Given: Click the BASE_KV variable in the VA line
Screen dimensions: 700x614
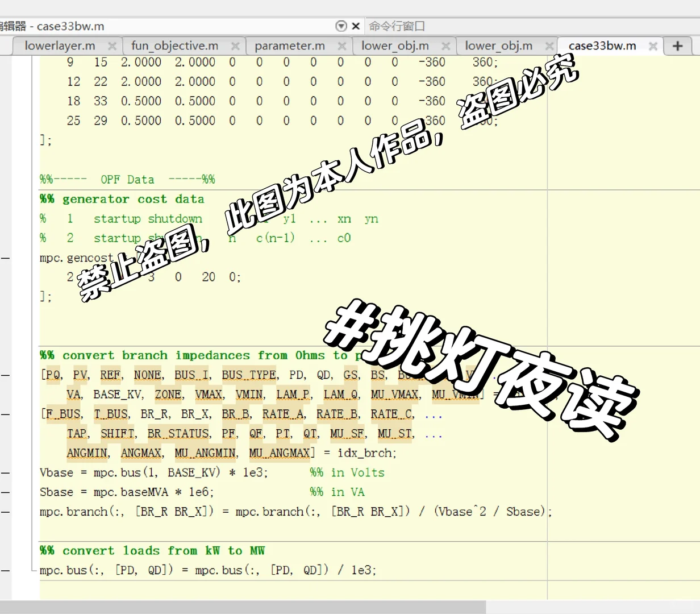Looking at the screenshot, I should pos(118,395).
